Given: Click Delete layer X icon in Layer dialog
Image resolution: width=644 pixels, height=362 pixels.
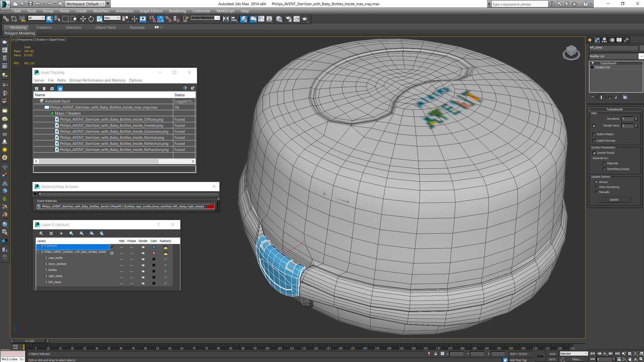Looking at the screenshot, I should point(51,233).
